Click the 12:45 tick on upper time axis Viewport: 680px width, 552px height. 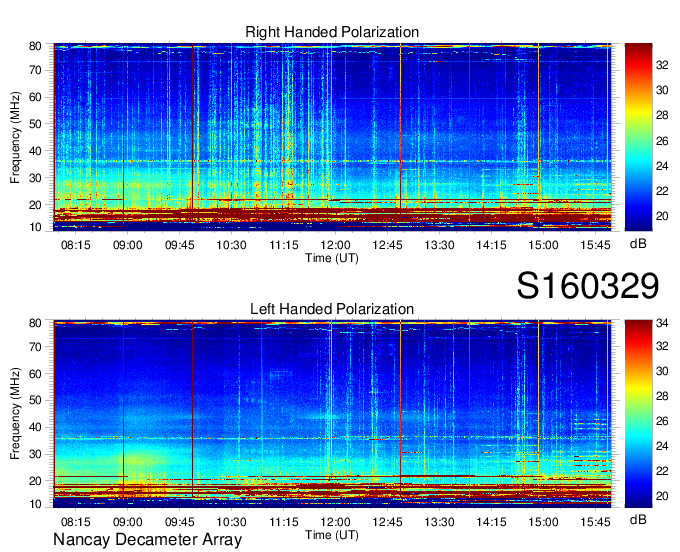(x=387, y=245)
